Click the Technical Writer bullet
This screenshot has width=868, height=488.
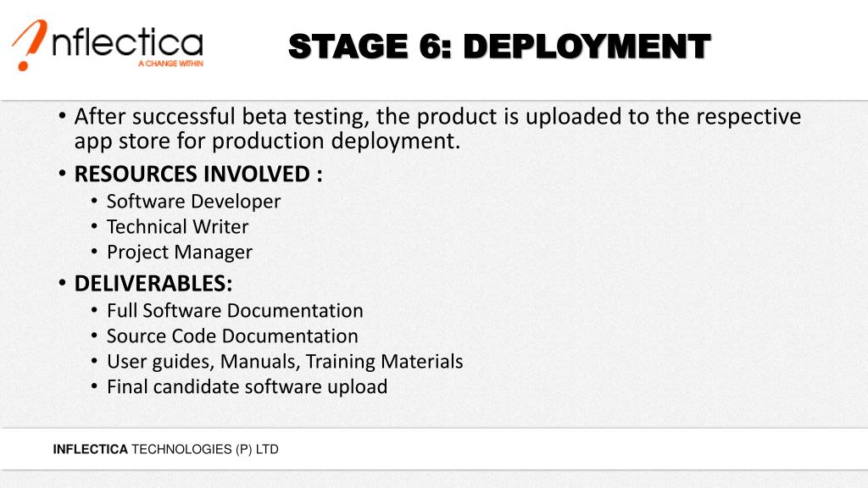177,227
